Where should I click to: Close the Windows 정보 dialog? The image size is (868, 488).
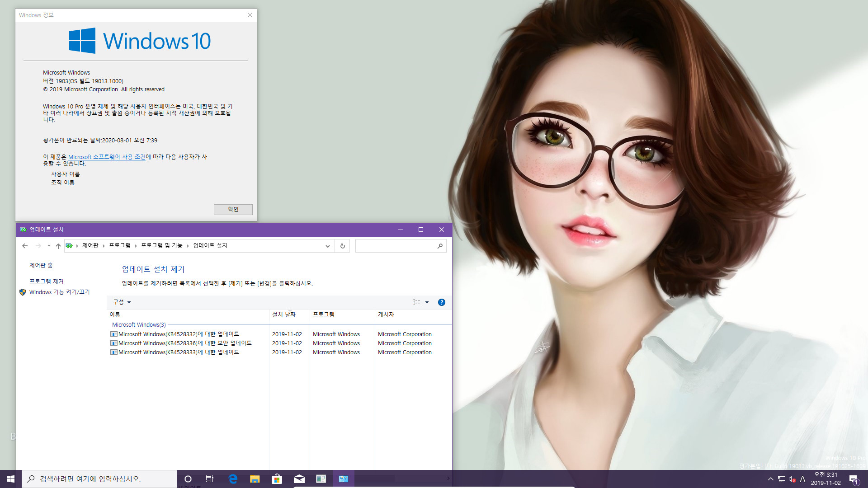[x=250, y=15]
